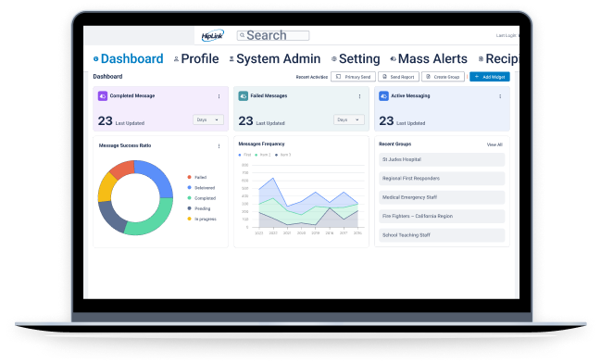This screenshot has width=601, height=364.
Task: Click the purple Completed Message card icon
Action: pyautogui.click(x=103, y=96)
